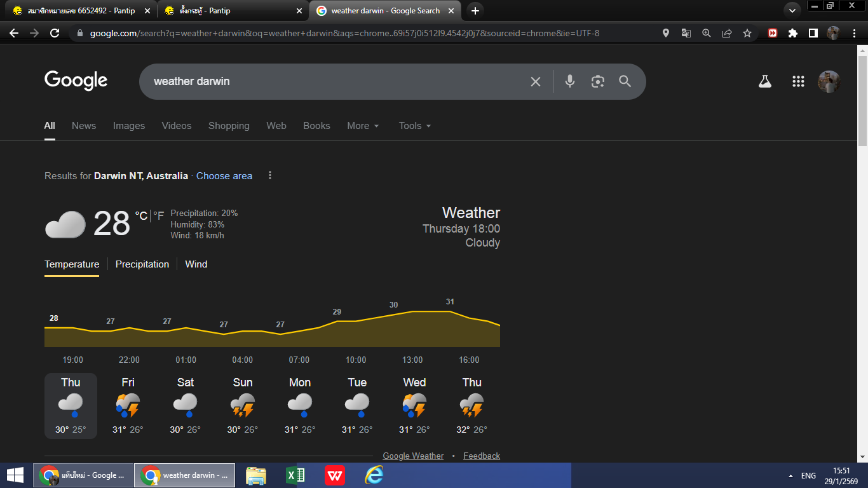Select Tuesday's forecast
The height and width of the screenshot is (488, 868).
click(x=357, y=406)
